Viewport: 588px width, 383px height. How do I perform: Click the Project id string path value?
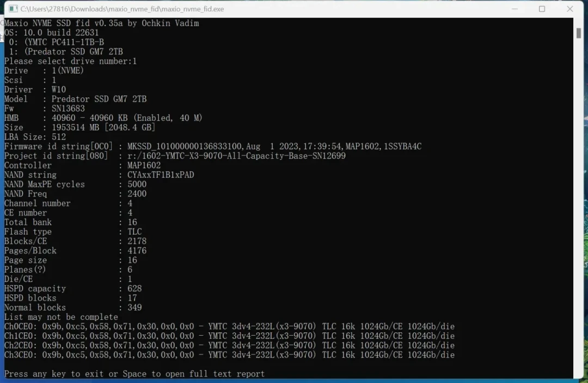[x=236, y=156]
